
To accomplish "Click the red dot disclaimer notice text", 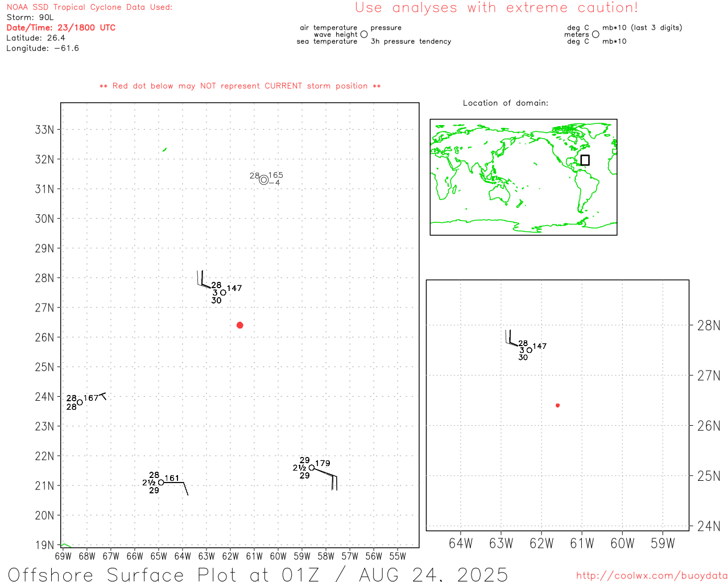I will tap(240, 86).
